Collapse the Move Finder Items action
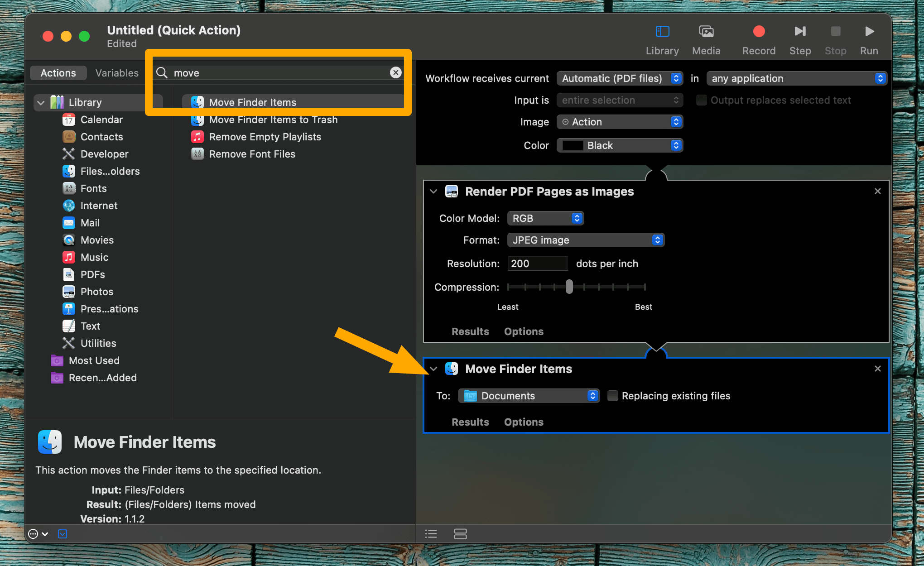The width and height of the screenshot is (924, 566). coord(433,369)
